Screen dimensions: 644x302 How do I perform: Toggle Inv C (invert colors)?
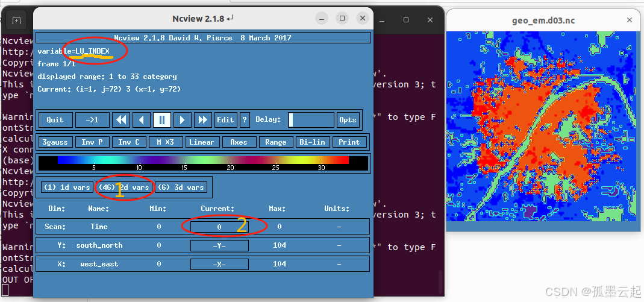(x=129, y=142)
